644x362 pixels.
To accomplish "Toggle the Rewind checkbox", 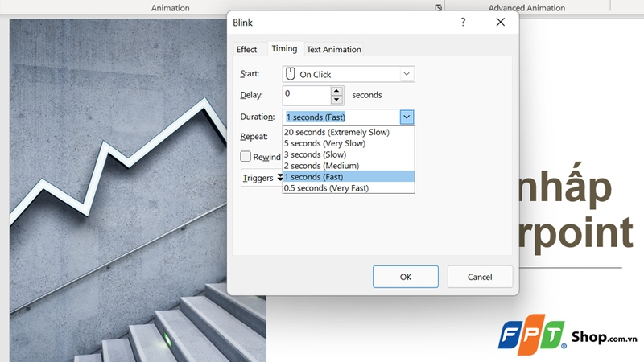I will [246, 156].
